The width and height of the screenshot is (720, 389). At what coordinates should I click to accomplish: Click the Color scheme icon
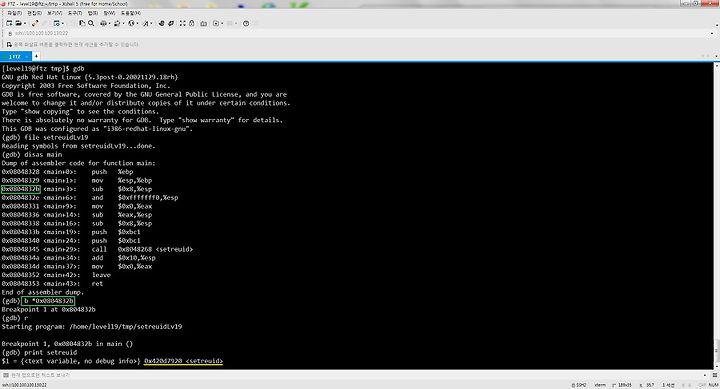pos(117,23)
